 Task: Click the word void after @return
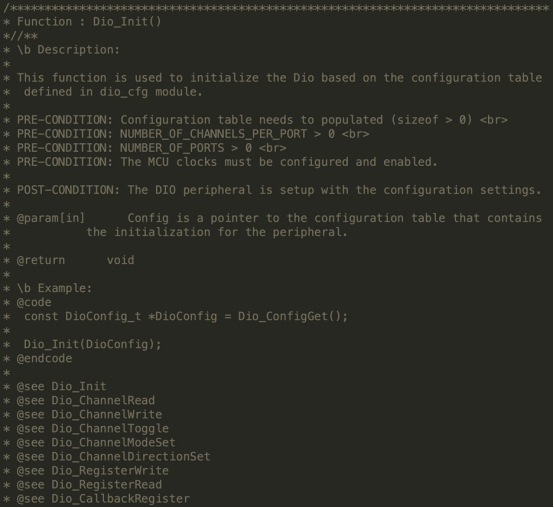(x=120, y=260)
